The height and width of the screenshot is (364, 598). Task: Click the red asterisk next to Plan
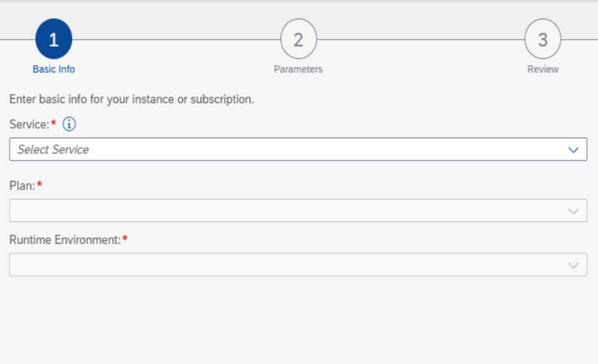[x=39, y=184]
